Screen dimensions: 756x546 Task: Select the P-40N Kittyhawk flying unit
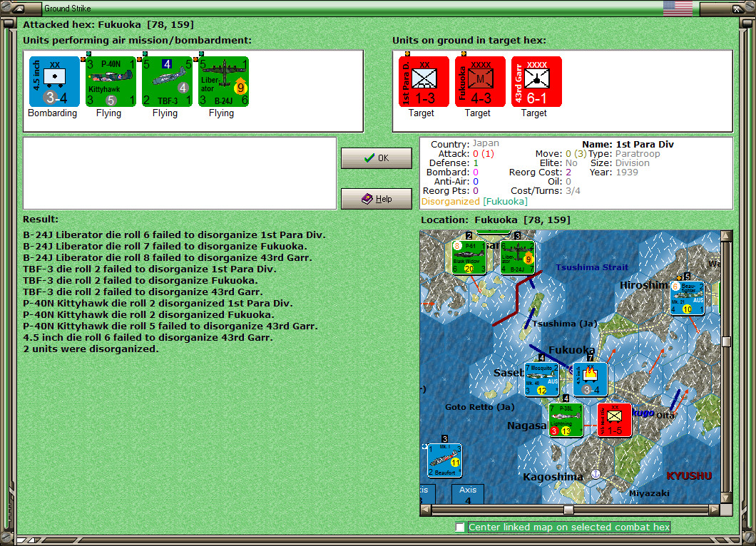[x=111, y=81]
